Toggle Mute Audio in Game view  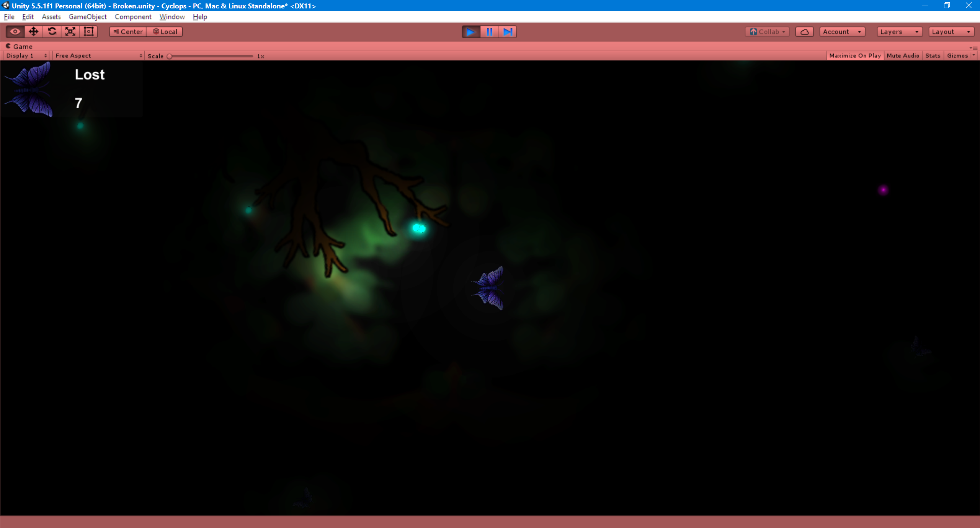pyautogui.click(x=903, y=56)
